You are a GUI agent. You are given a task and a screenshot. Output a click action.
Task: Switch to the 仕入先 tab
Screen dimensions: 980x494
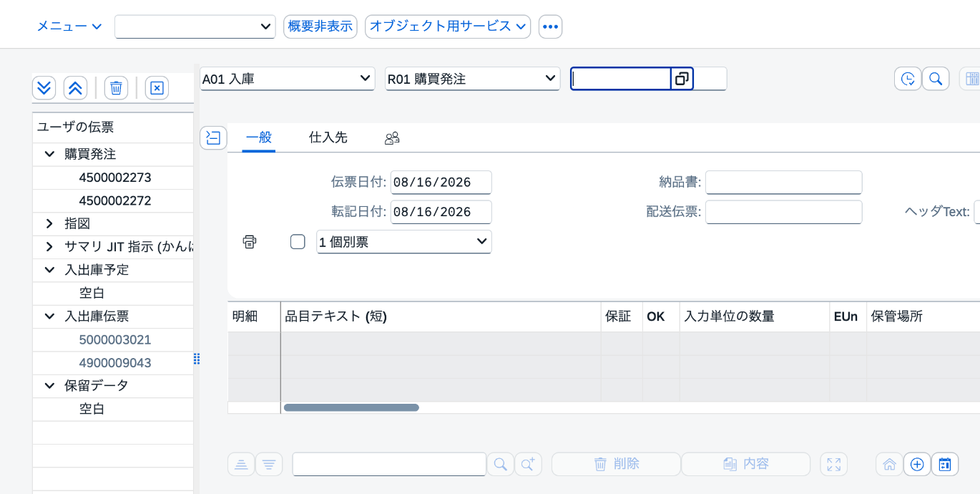328,137
